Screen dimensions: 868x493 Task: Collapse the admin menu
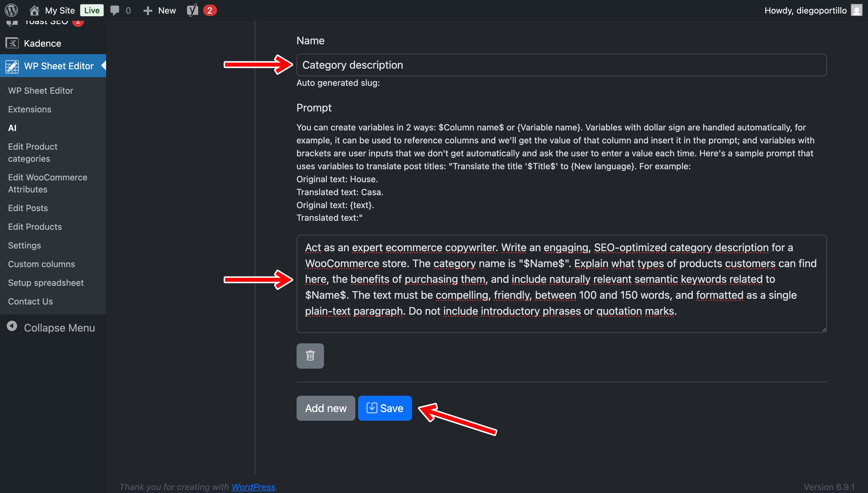click(51, 327)
